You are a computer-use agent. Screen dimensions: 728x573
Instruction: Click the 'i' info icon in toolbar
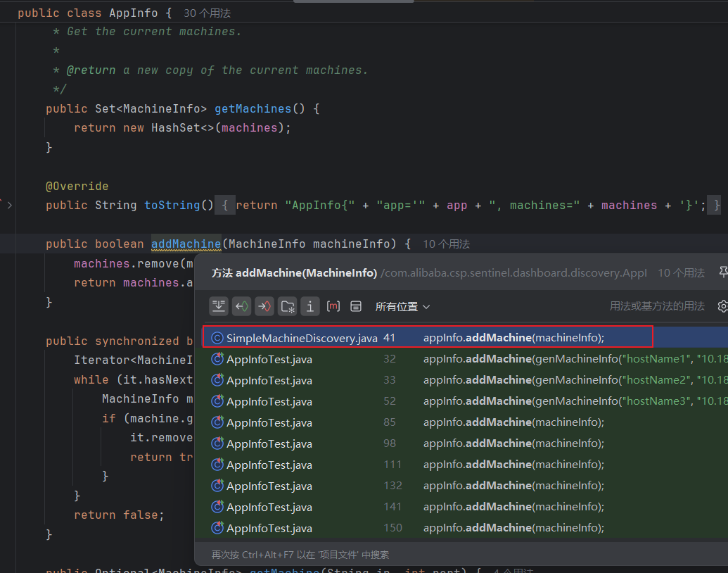click(310, 306)
